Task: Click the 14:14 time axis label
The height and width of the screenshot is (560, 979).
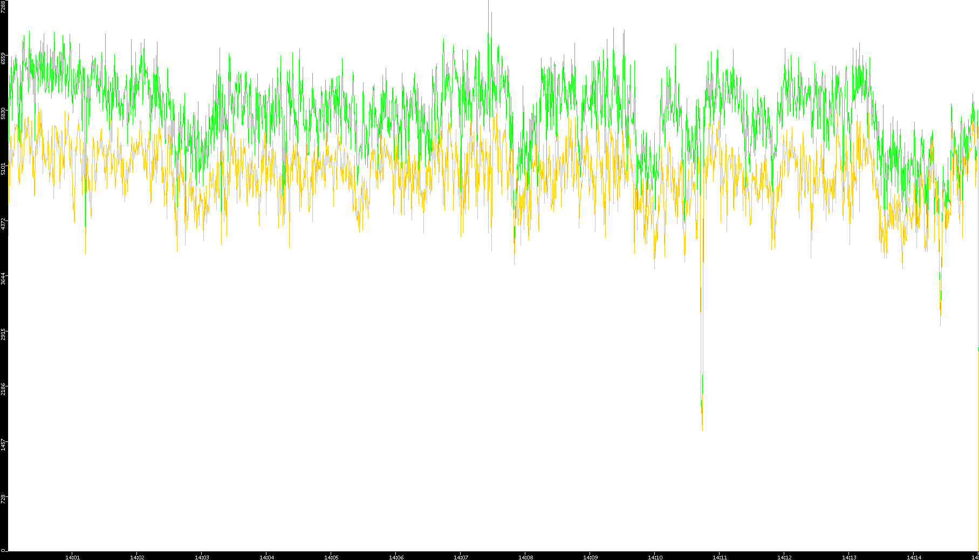Action: (914, 557)
